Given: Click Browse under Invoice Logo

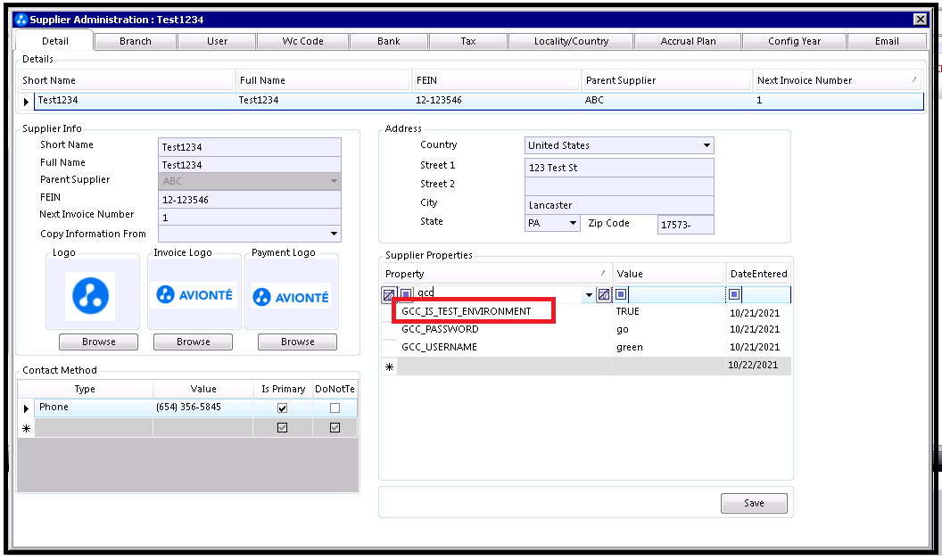Looking at the screenshot, I should coord(194,342).
